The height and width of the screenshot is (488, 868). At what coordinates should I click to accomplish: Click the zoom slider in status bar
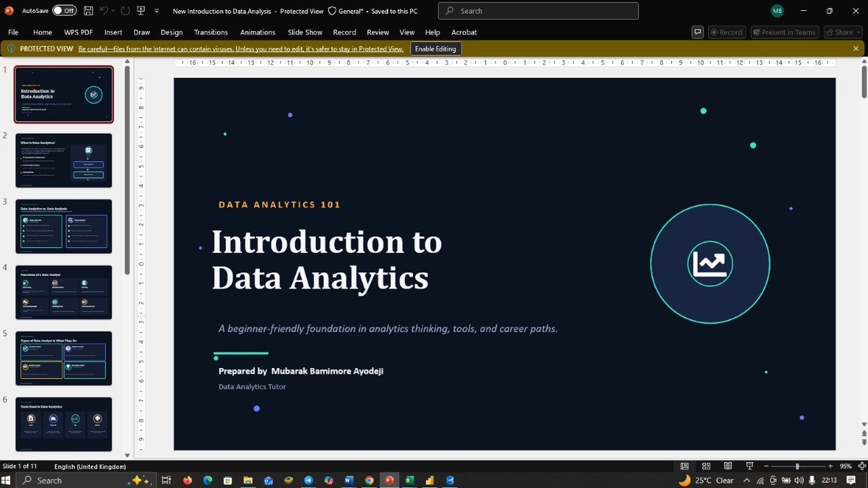[x=797, y=466]
